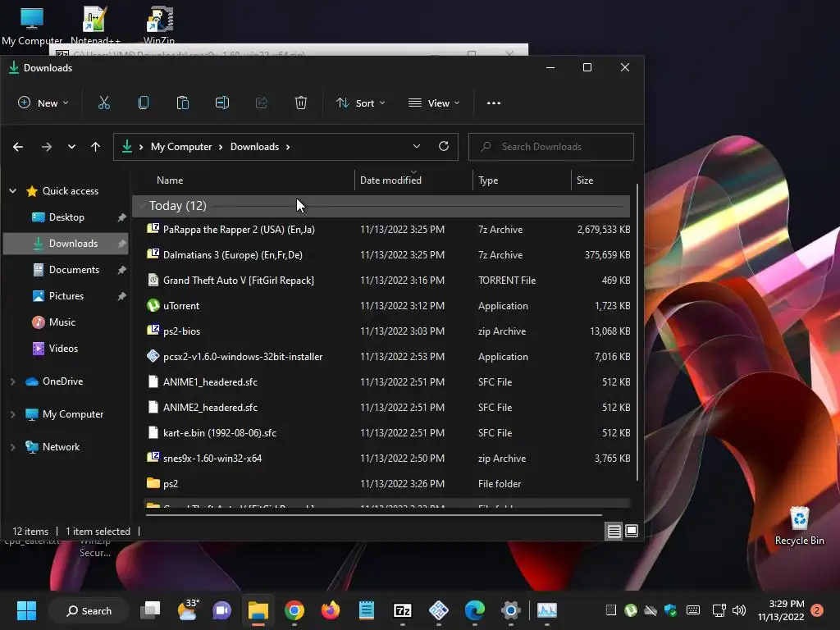Image resolution: width=840 pixels, height=630 pixels.
Task: Open Settings gear in the taskbar
Action: click(510, 610)
